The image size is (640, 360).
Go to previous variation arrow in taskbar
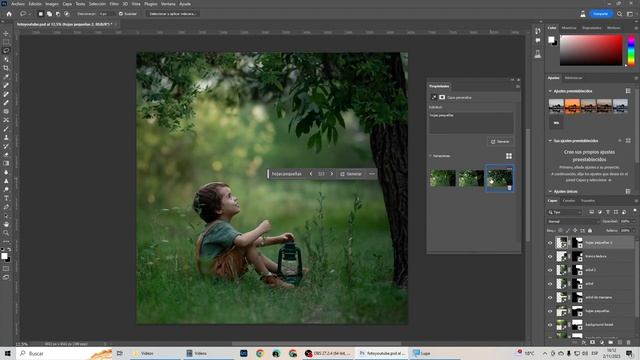coord(311,174)
